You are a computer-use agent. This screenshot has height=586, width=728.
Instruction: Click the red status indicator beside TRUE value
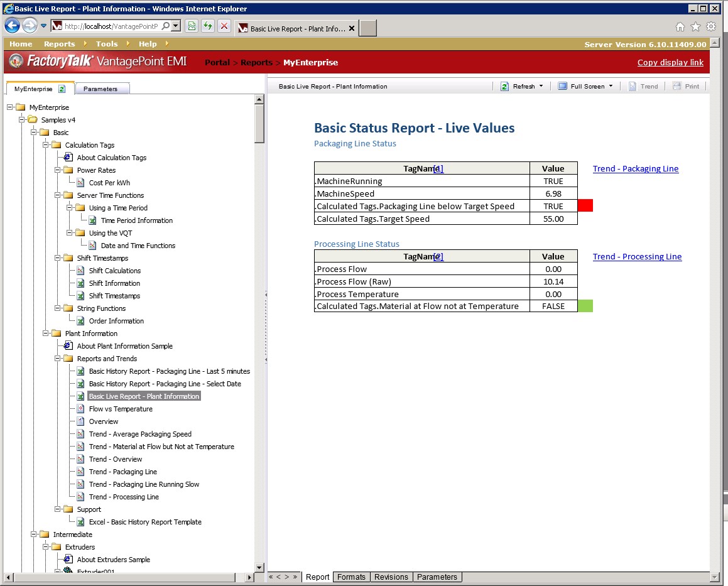[x=585, y=205]
